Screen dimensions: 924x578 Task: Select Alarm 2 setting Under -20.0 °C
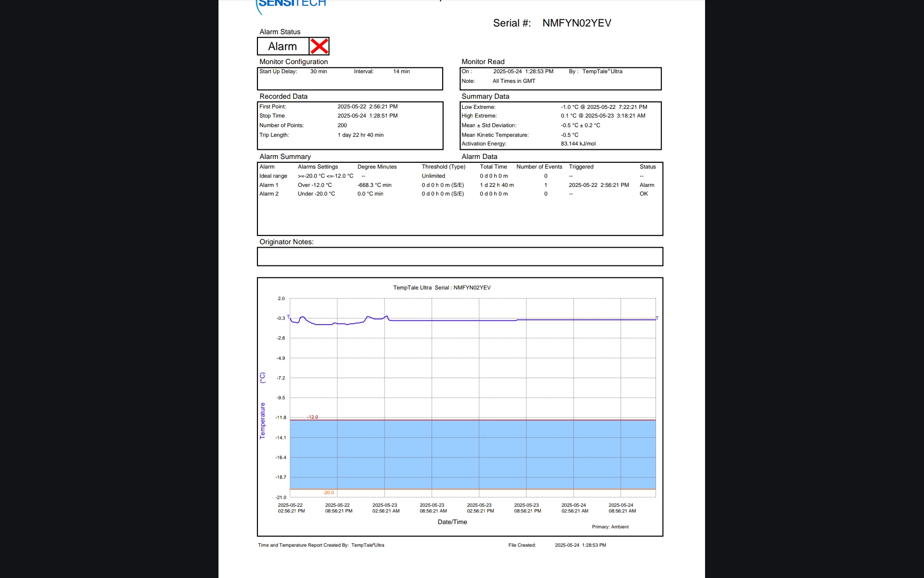point(316,194)
